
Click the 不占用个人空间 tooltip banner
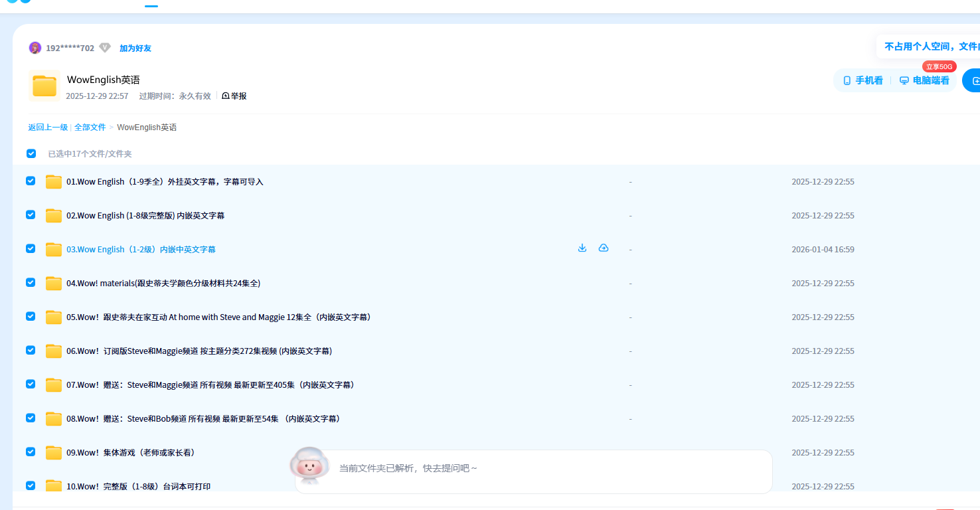coord(930,46)
